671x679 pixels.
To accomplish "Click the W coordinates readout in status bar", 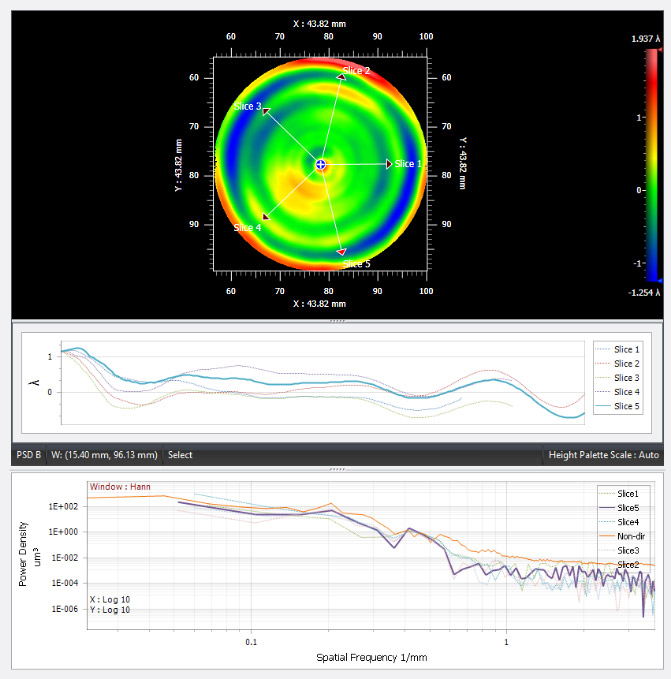I will tap(104, 455).
